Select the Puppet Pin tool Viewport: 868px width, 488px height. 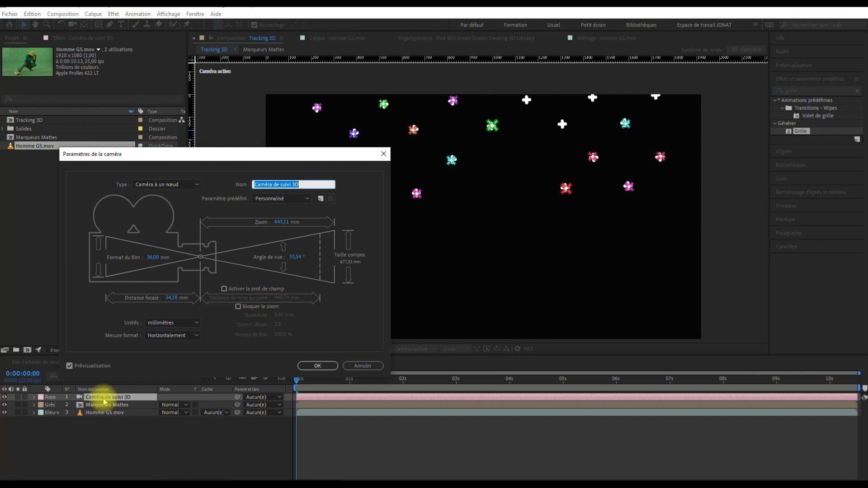[x=187, y=24]
